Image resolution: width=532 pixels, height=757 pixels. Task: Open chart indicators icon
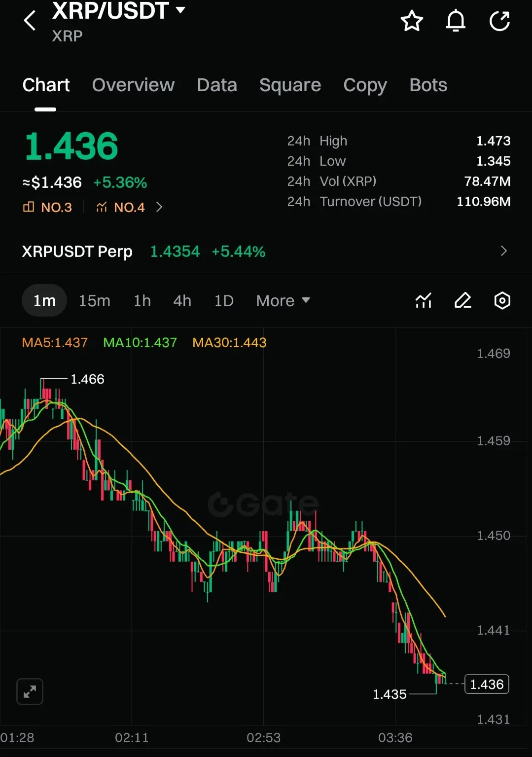click(424, 300)
